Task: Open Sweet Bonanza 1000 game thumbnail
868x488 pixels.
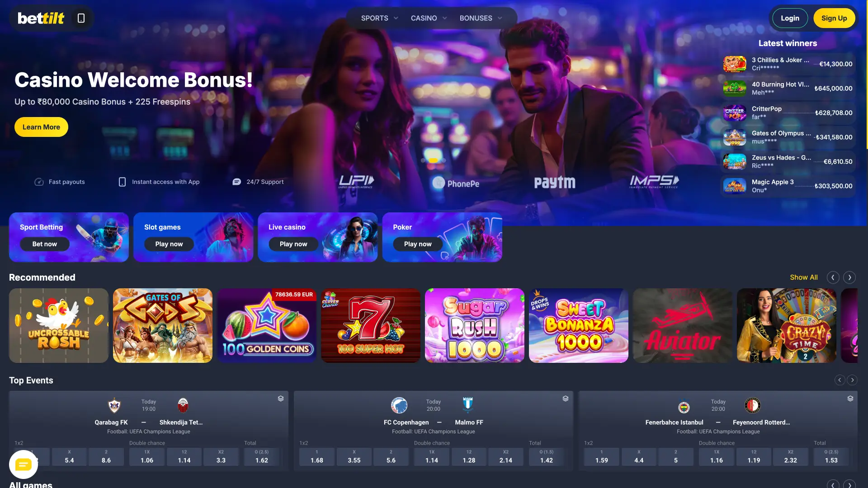Action: 579,325
